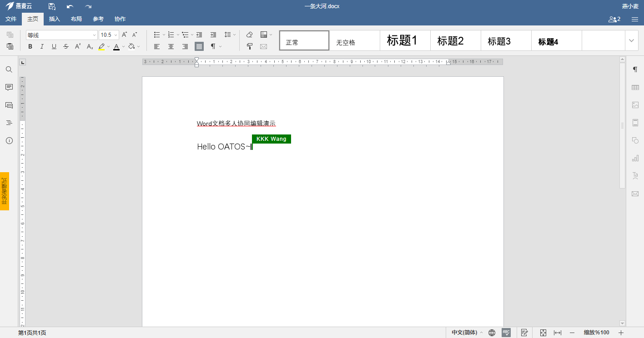The image size is (644, 338).
Task: Decrease font size with the smaller A button
Action: [x=135, y=35]
